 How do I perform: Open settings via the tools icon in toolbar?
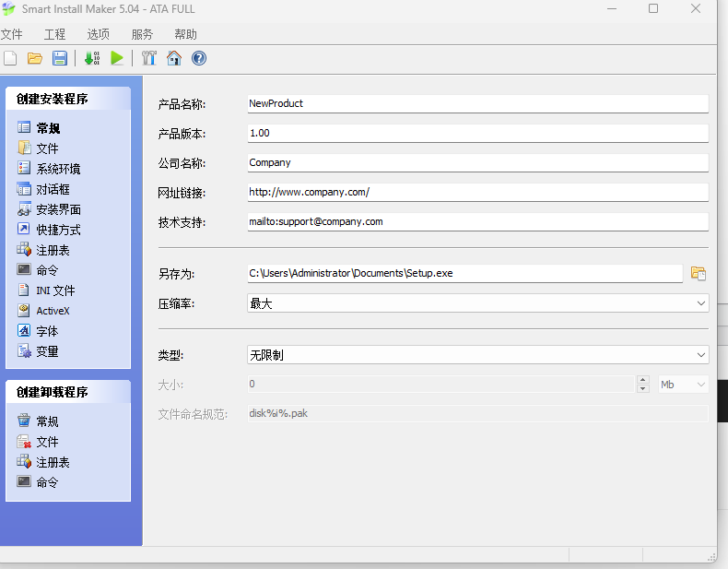(x=148, y=58)
